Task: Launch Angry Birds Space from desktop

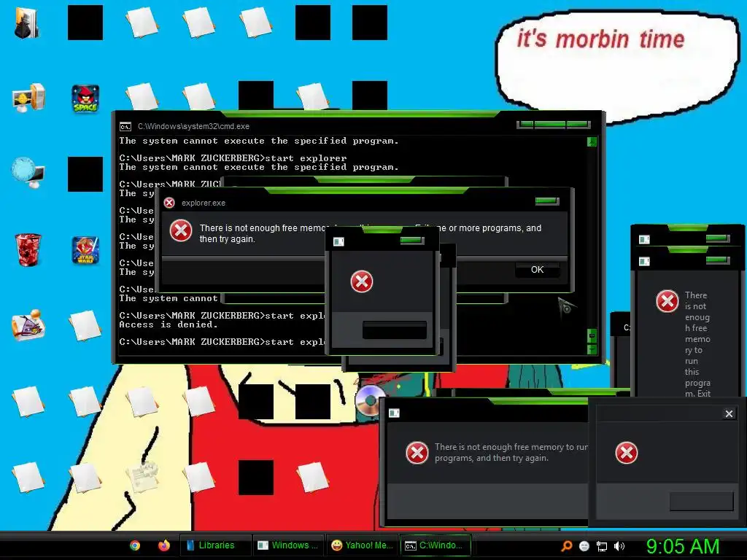Action: (x=85, y=98)
